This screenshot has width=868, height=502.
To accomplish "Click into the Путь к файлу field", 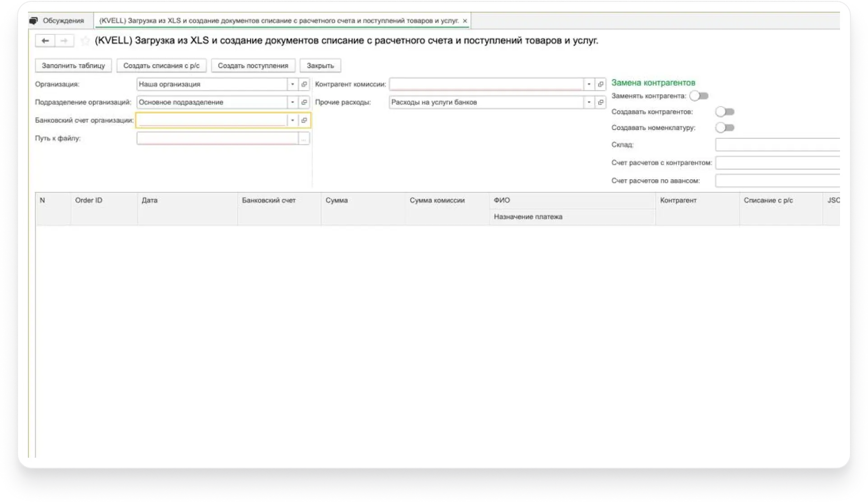I will (x=217, y=139).
